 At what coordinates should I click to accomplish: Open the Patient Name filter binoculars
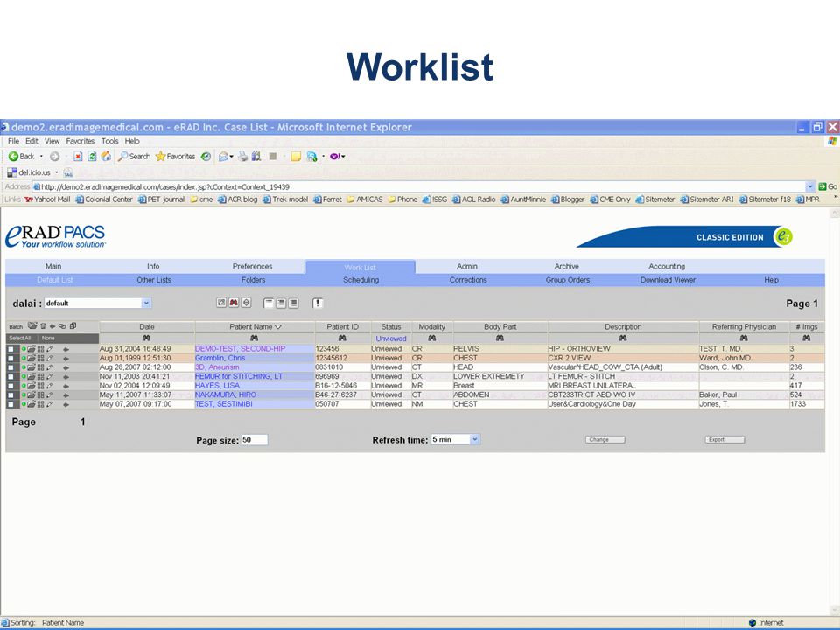254,338
